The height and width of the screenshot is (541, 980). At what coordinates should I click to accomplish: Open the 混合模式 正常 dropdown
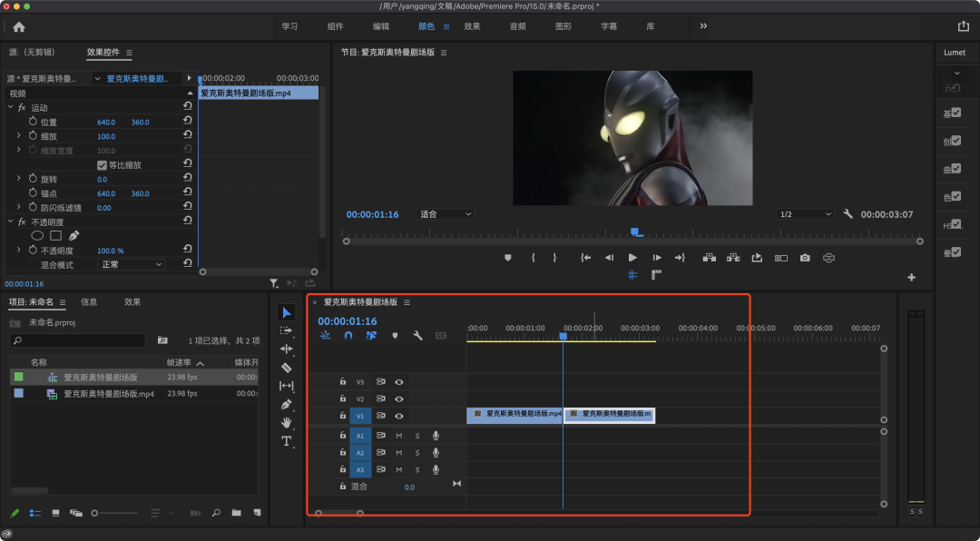(131, 264)
